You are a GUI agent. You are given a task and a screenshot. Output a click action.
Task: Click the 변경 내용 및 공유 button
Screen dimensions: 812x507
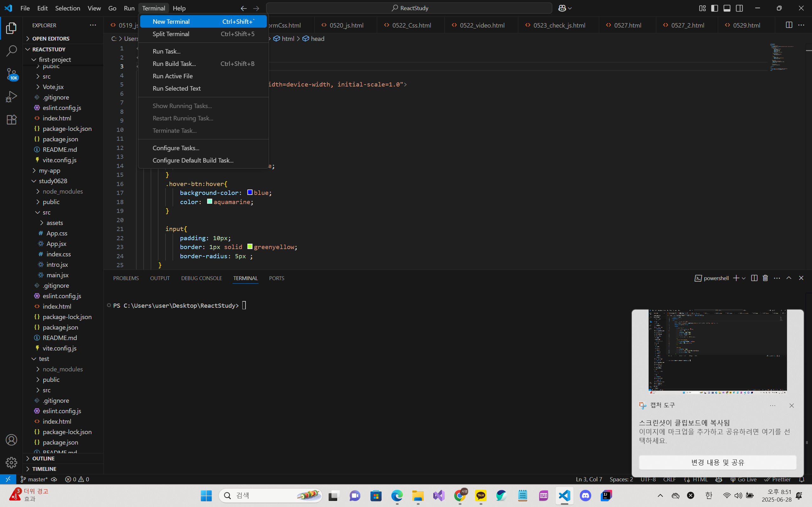click(x=717, y=462)
